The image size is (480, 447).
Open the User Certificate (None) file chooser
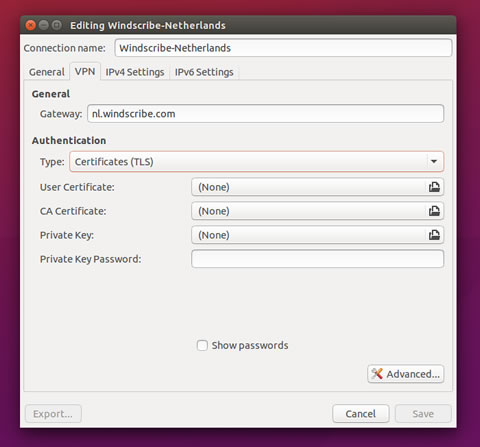pos(317,187)
